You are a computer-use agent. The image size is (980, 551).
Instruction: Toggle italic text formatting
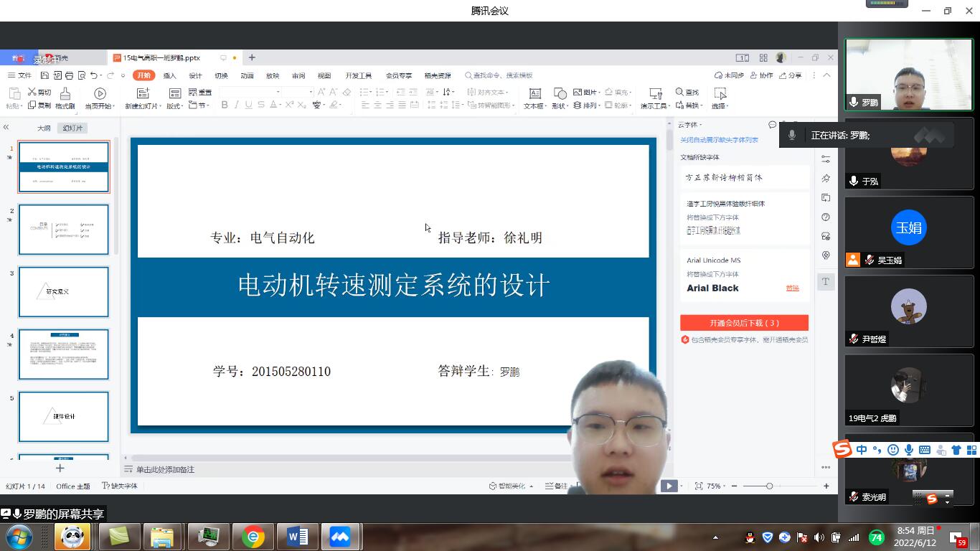[x=237, y=105]
